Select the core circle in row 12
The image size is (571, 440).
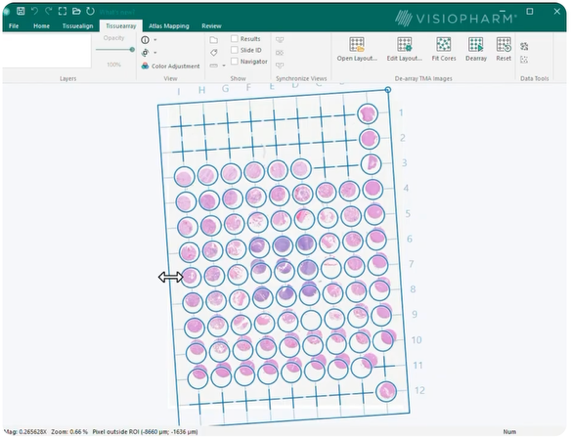[386, 392]
